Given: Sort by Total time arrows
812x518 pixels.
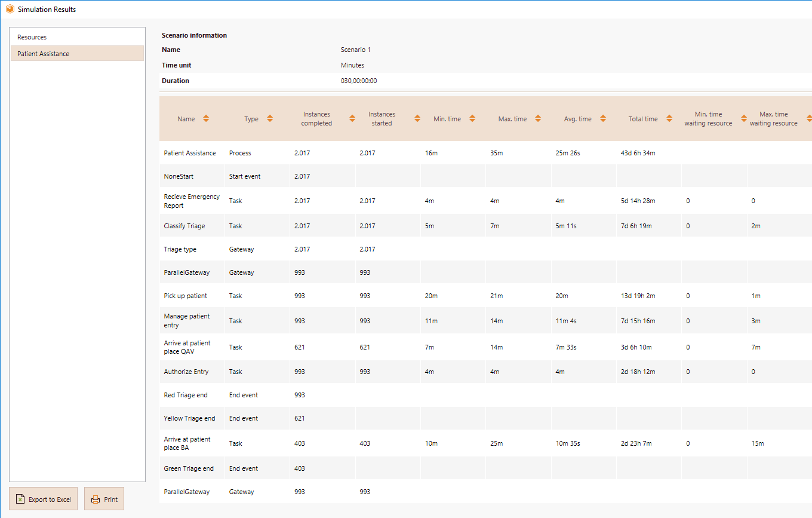Looking at the screenshot, I should [x=669, y=118].
